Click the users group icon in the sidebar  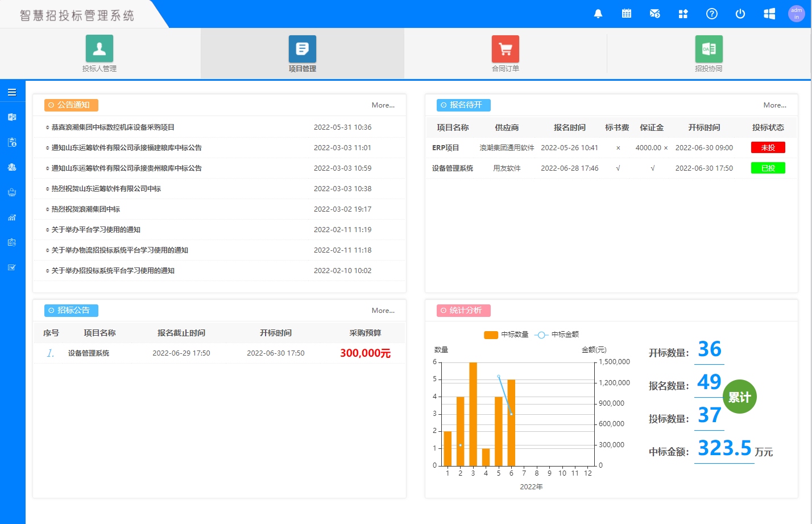point(12,167)
